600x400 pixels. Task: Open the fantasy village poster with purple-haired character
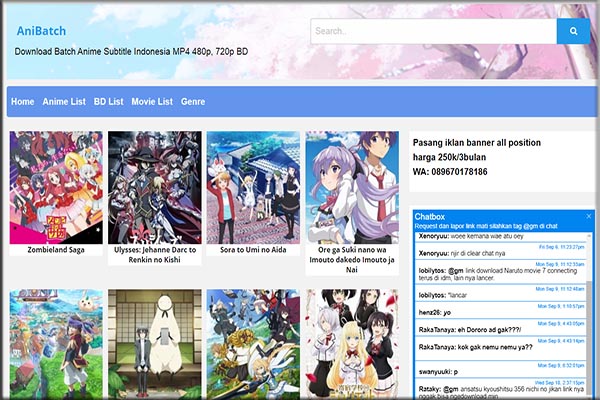[x=56, y=344]
